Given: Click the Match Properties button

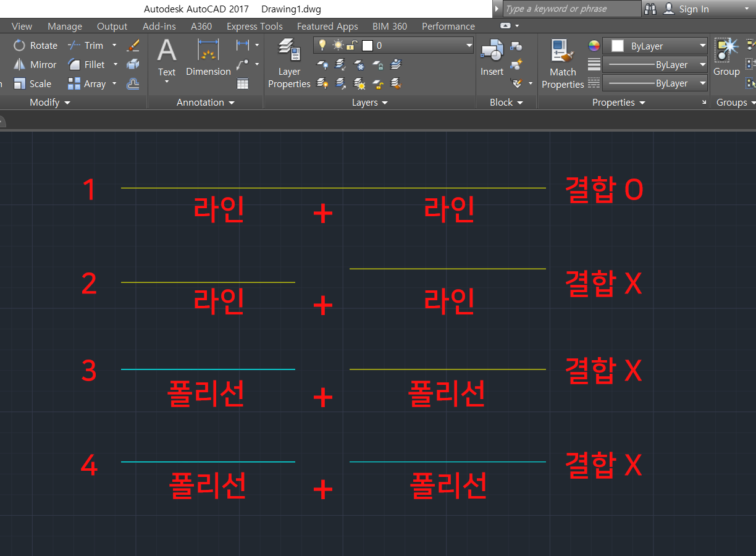Looking at the screenshot, I should tap(563, 64).
